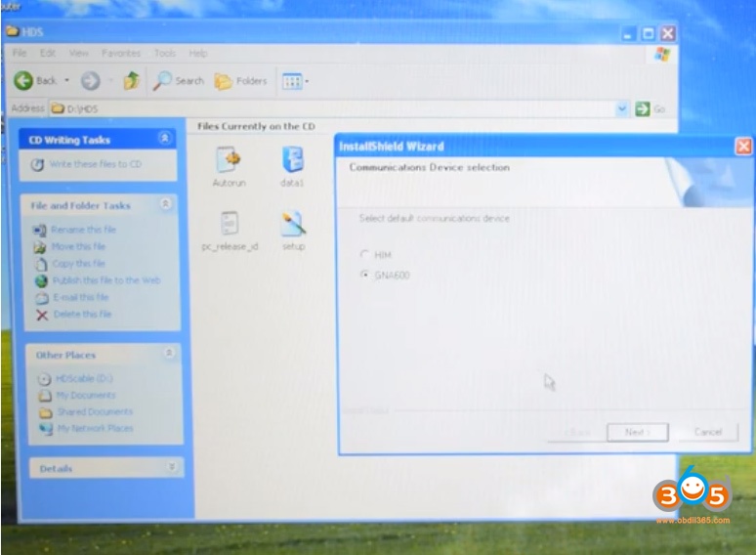Click the Move this file icon
This screenshot has width=756, height=555.
tap(39, 247)
